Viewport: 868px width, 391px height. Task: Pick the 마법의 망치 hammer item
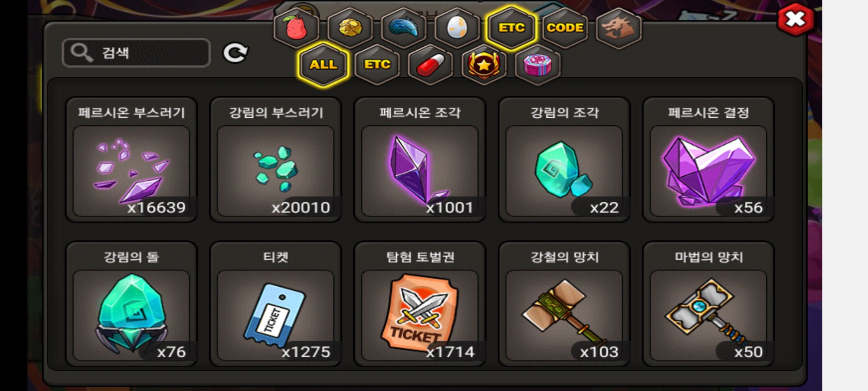[x=708, y=304]
